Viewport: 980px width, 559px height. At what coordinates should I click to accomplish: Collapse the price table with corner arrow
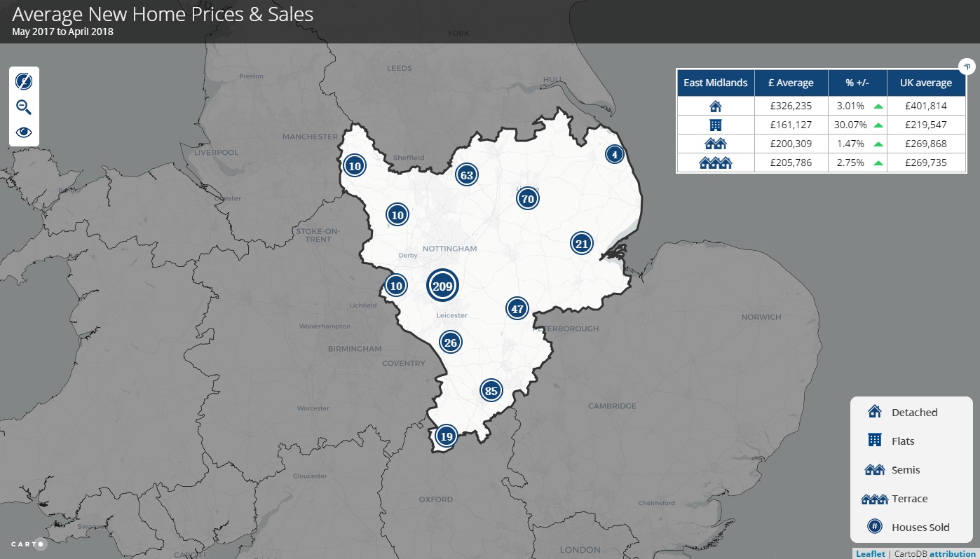click(967, 67)
